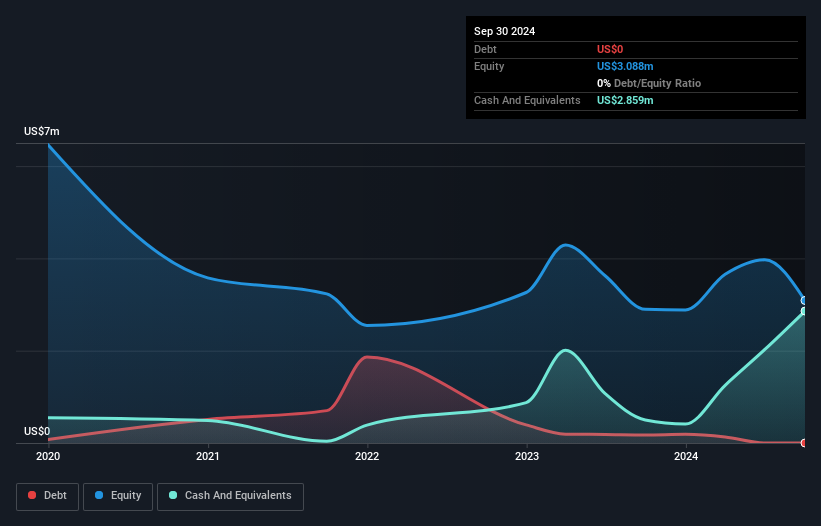821x526 pixels.
Task: Click the US$3.088m equity value
Action: pos(625,66)
